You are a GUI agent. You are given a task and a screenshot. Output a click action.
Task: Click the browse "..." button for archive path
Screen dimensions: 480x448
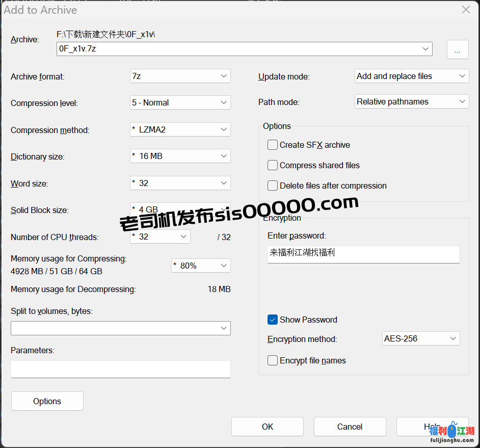tap(458, 50)
